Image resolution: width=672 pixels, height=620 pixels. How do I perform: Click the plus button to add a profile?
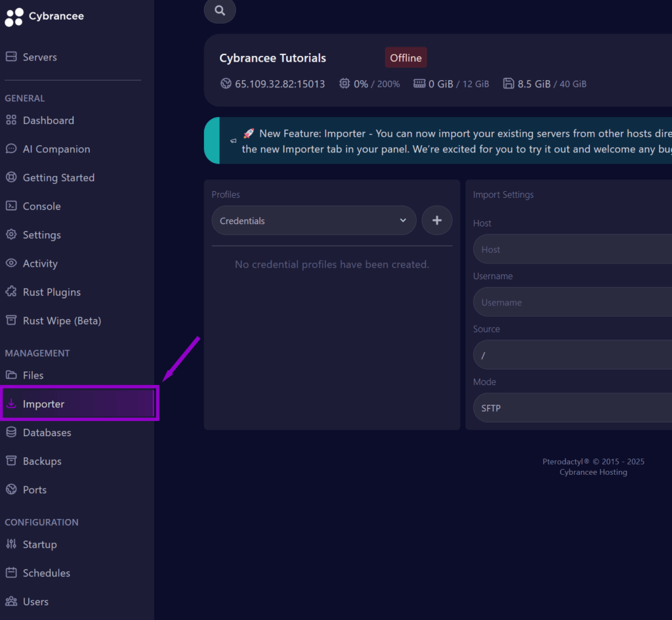[437, 221]
